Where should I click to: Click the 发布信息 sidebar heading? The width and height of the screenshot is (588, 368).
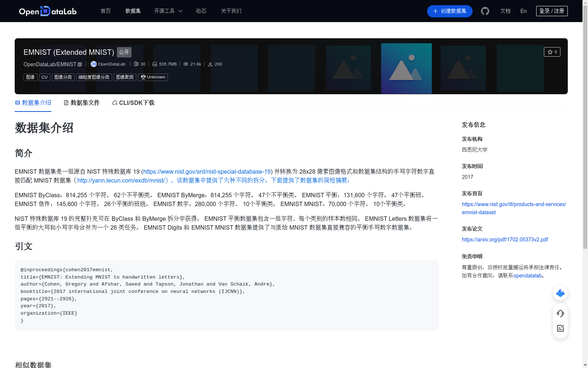point(474,125)
